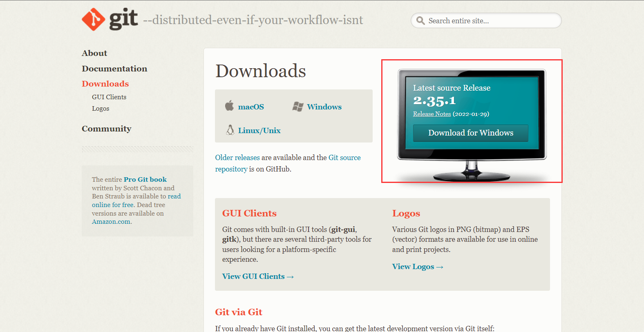The height and width of the screenshot is (332, 644).
Task: Open the Community section
Action: 107,129
